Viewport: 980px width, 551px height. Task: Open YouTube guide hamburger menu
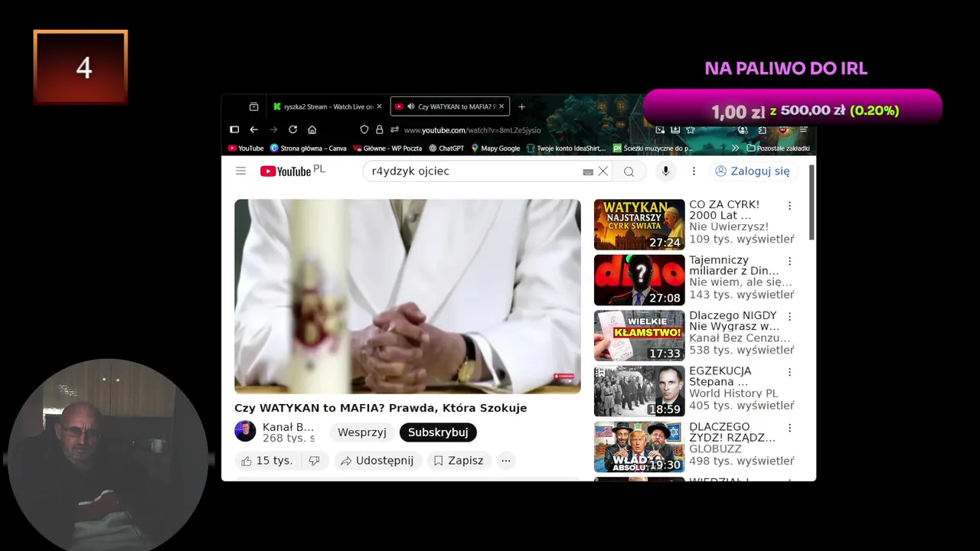tap(241, 171)
